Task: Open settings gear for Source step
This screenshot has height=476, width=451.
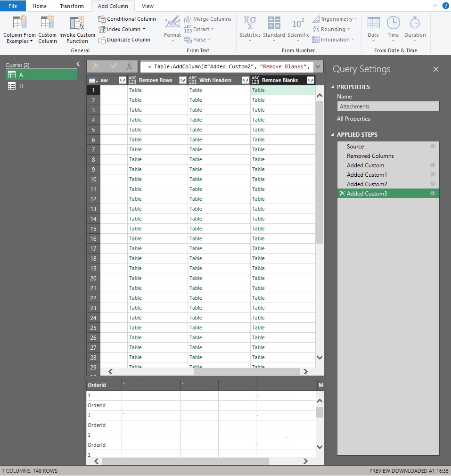Action: (x=433, y=146)
